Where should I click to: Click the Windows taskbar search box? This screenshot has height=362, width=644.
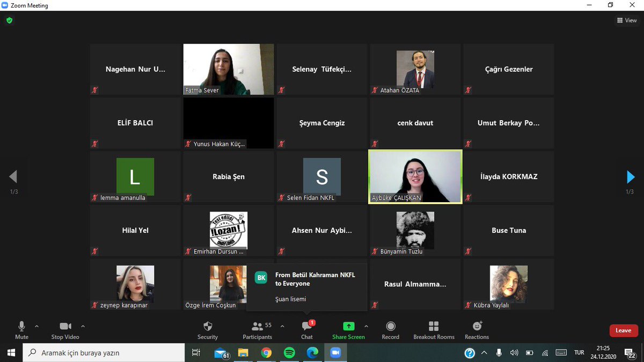[x=104, y=353]
